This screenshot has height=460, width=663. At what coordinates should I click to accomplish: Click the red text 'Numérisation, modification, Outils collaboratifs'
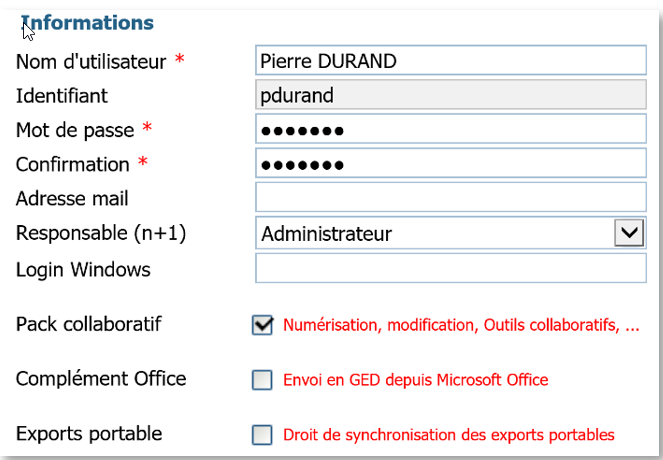[x=460, y=325]
